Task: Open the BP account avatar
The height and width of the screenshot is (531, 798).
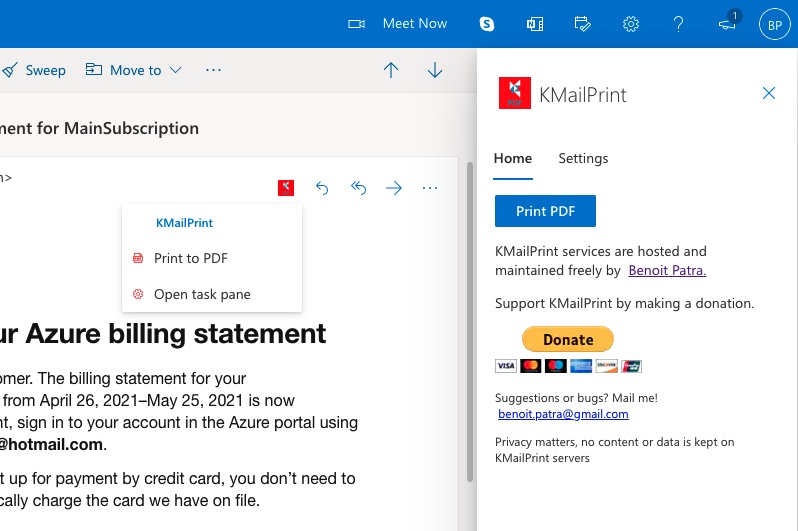Action: [x=775, y=24]
